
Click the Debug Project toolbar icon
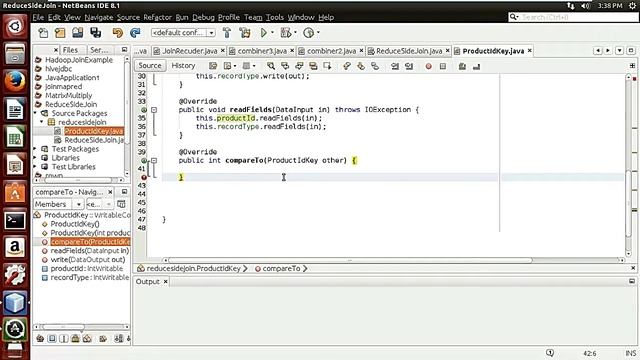[286, 33]
